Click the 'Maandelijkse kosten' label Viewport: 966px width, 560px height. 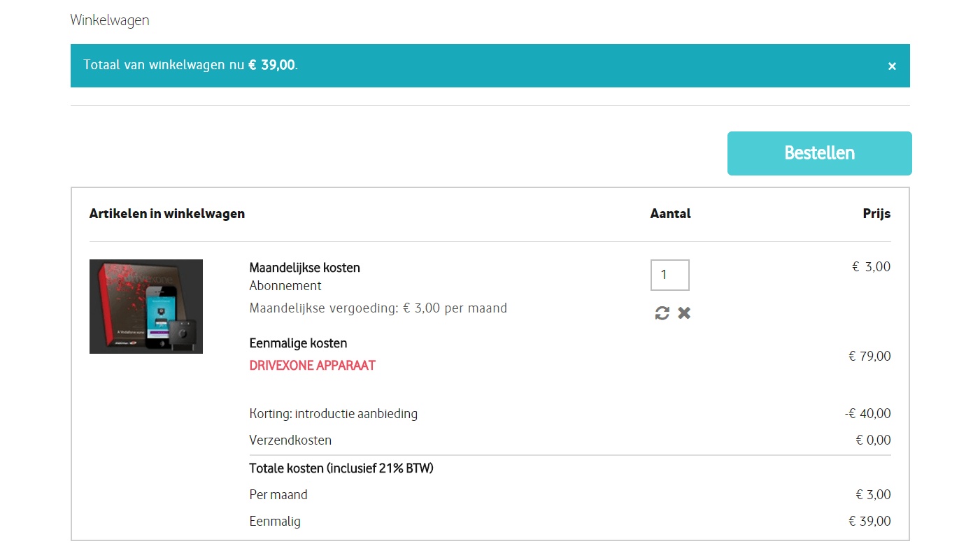tap(304, 268)
